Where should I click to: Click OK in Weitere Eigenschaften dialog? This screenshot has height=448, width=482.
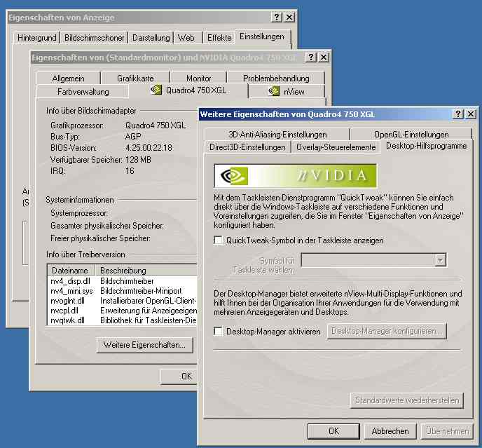coord(334,431)
